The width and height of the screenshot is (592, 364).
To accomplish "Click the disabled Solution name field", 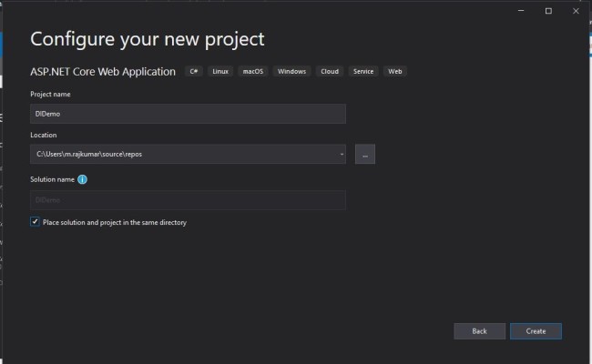I will click(188, 200).
